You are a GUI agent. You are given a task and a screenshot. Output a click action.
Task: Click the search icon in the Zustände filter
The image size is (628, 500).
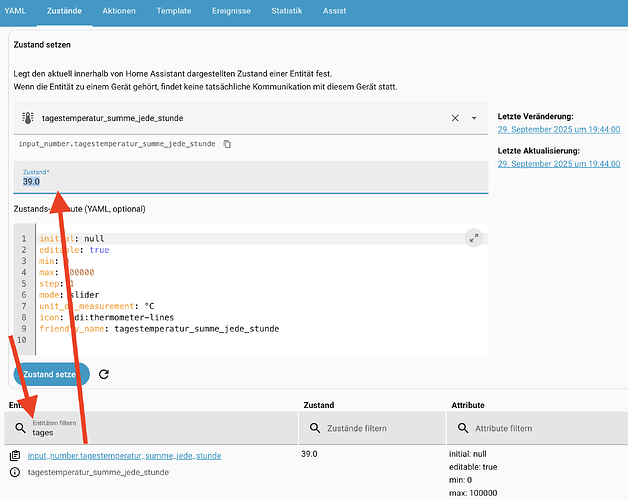click(x=315, y=428)
